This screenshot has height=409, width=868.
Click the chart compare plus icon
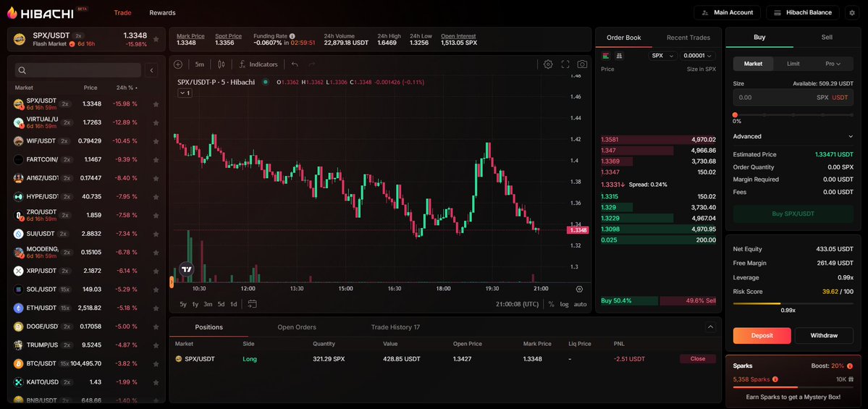point(177,64)
